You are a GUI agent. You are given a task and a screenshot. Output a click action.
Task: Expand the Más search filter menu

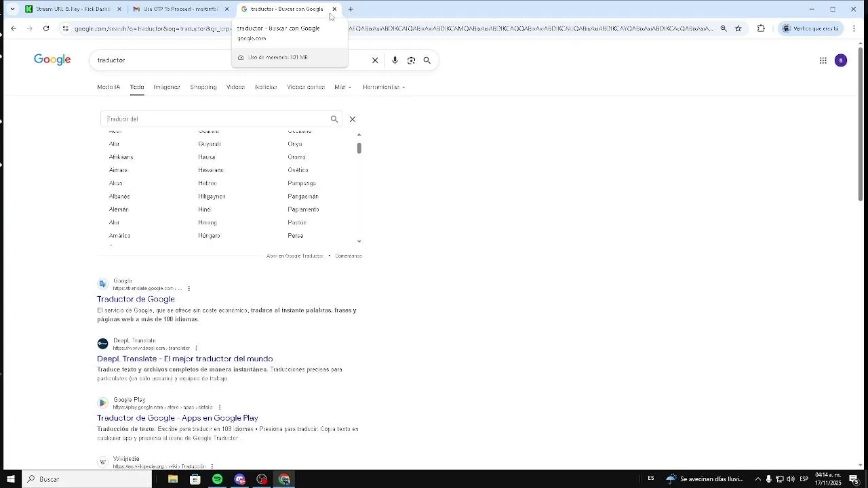[x=342, y=87]
